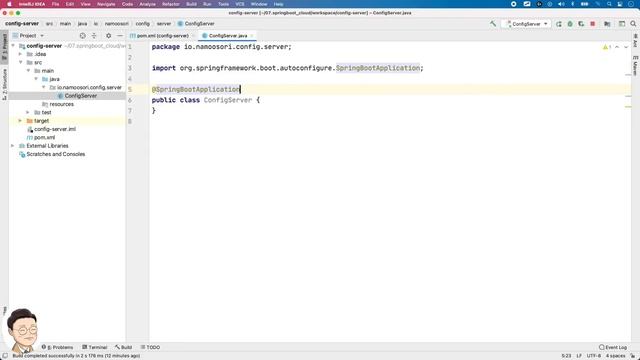Open the Build menu
This screenshot has width=640, height=360.
191,4
